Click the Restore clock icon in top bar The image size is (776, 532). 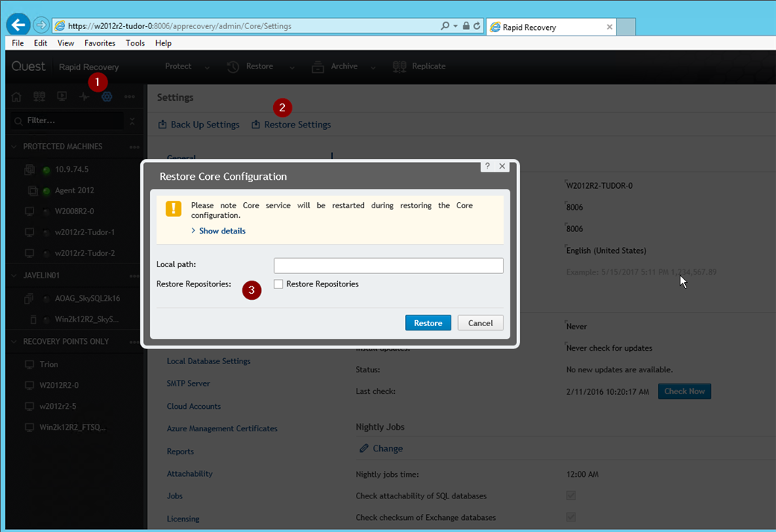pos(233,67)
